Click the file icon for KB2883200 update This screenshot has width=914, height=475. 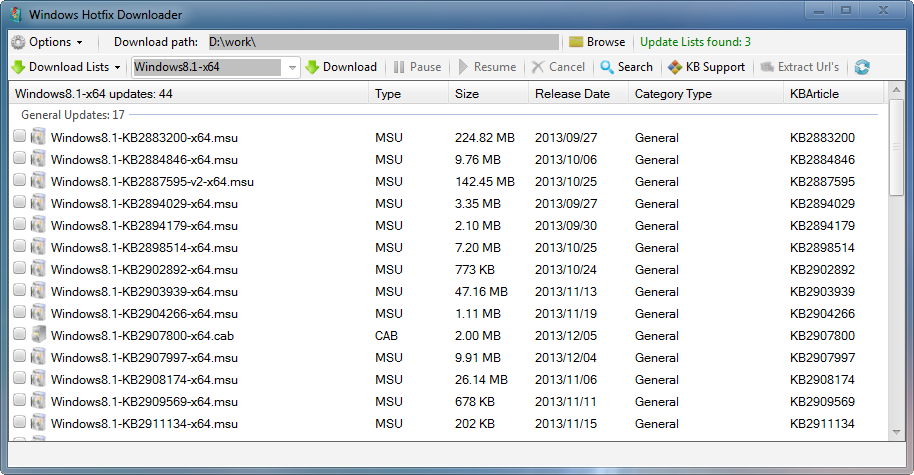point(38,137)
